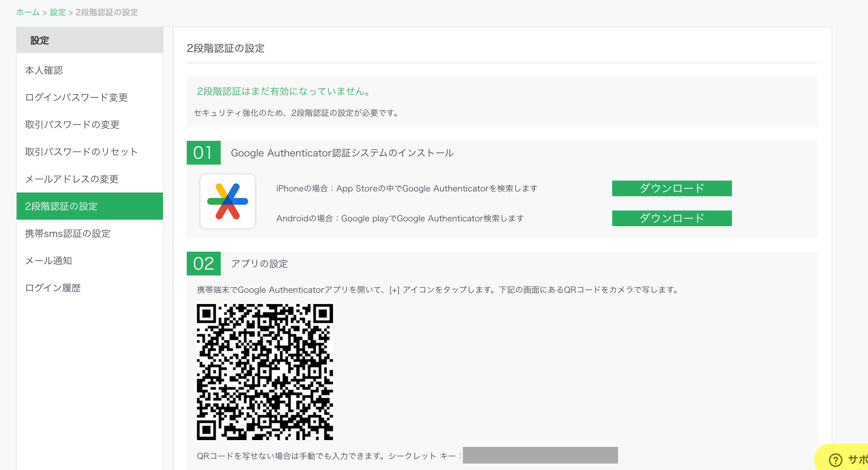Viewport: 868px width, 470px height.
Task: Click the support help question-mark icon
Action: click(x=835, y=460)
